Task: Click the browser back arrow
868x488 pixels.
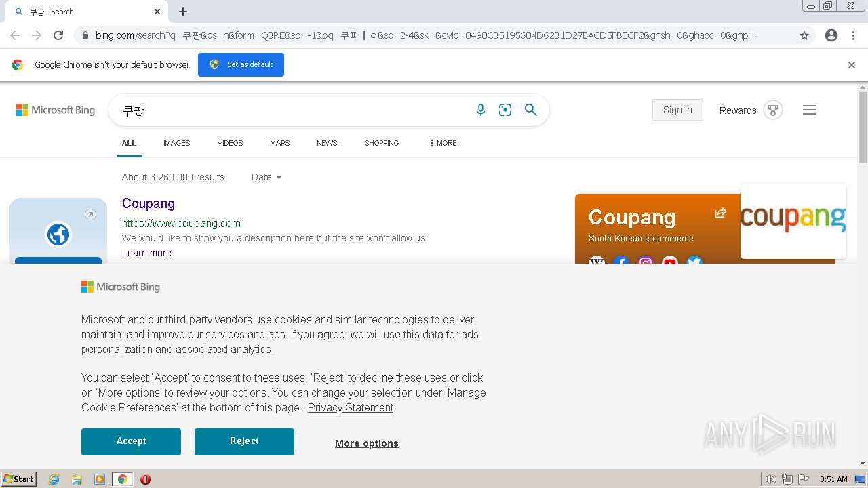Action: click(x=15, y=35)
